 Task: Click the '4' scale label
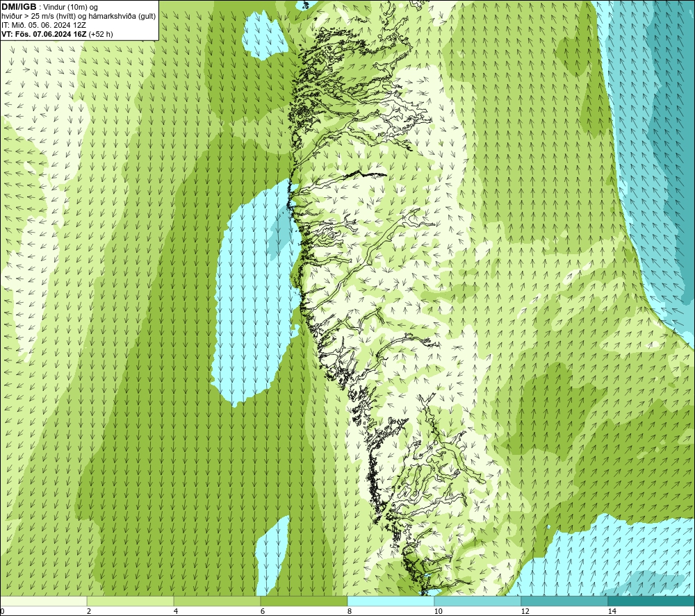click(x=176, y=611)
